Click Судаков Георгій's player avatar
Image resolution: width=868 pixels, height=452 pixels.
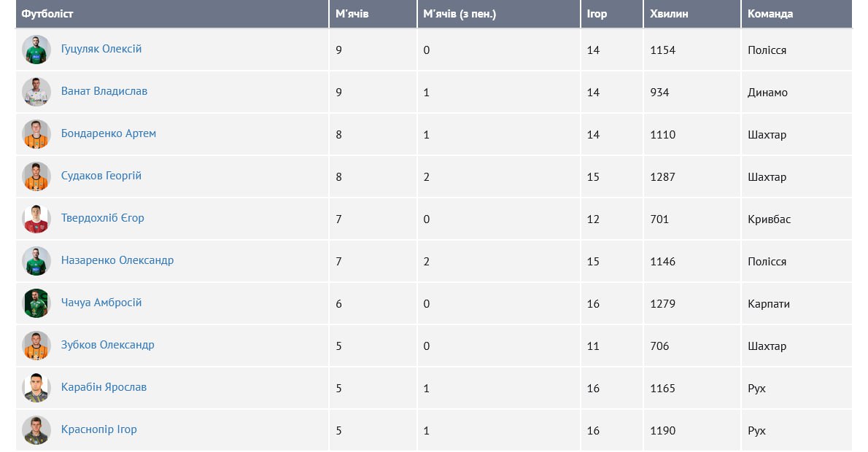pyautogui.click(x=36, y=176)
